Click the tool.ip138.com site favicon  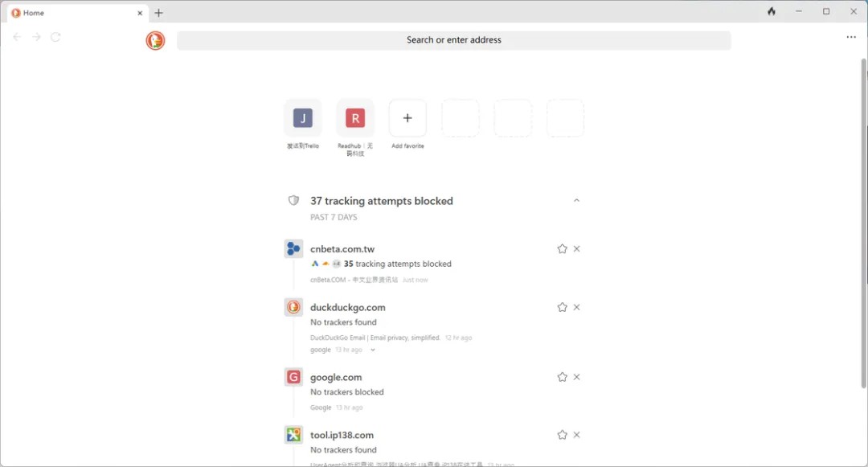(x=293, y=435)
